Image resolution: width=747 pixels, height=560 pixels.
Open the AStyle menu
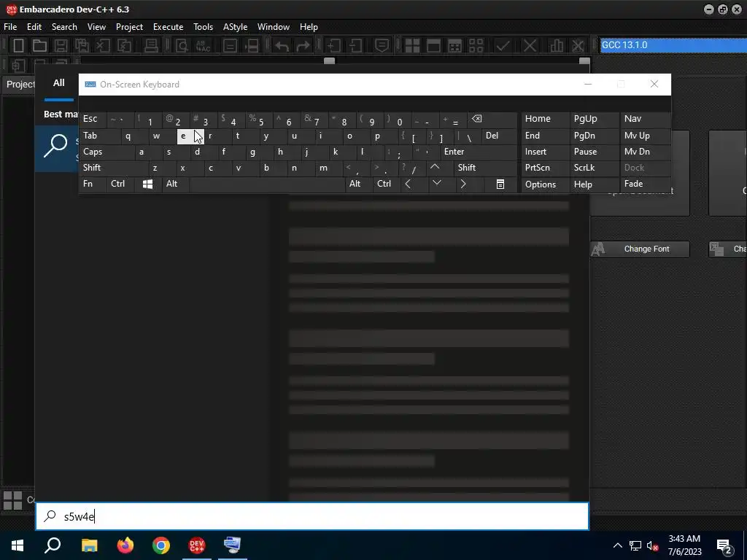[236, 27]
